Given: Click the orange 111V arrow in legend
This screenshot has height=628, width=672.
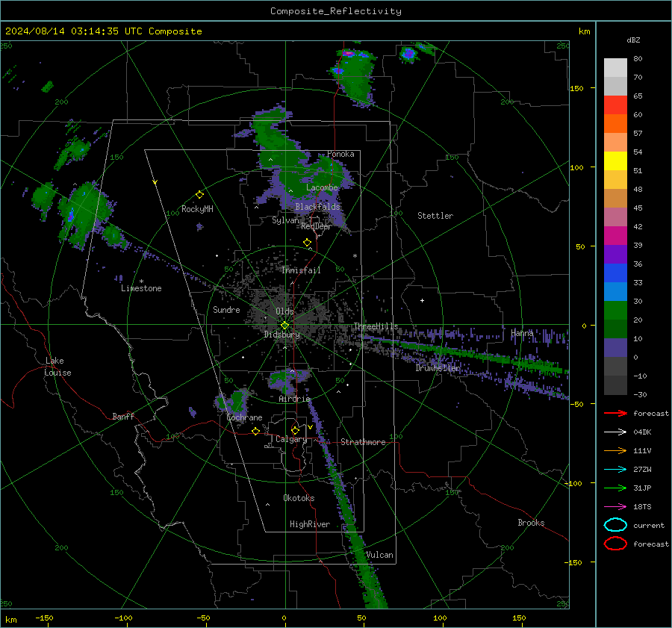Looking at the screenshot, I should tap(615, 450).
